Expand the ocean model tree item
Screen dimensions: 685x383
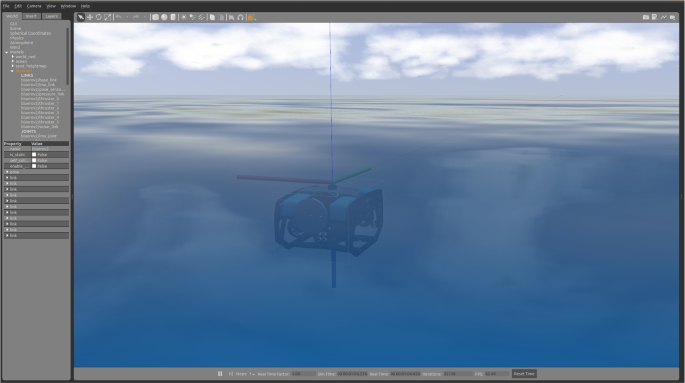click(13, 62)
